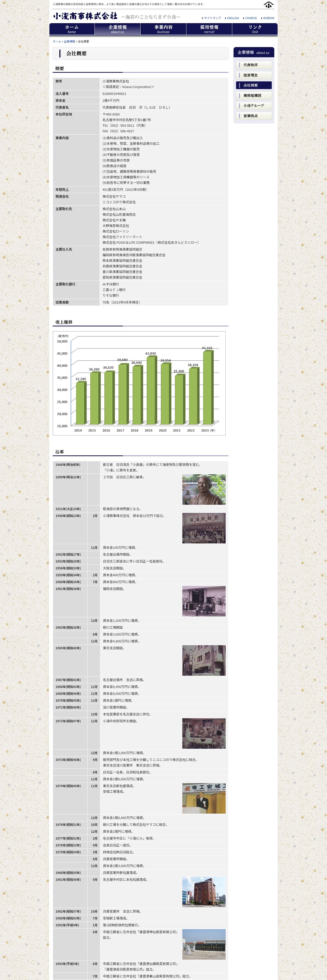
Task: Select 小淺グループ in the sidebar
Action: click(254, 105)
